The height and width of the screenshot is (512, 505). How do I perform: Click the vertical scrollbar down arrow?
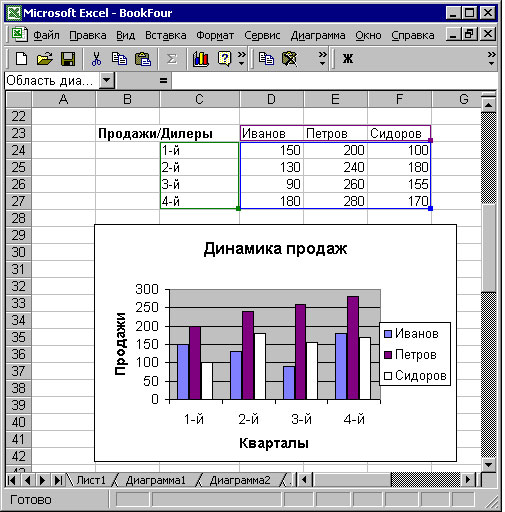[488, 464]
